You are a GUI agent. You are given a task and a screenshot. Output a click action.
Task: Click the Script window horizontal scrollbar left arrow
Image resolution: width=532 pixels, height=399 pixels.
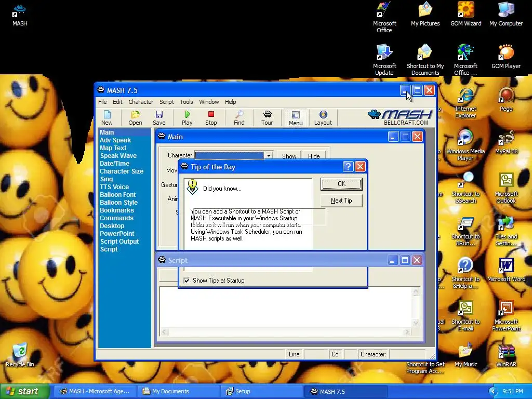[x=164, y=332]
